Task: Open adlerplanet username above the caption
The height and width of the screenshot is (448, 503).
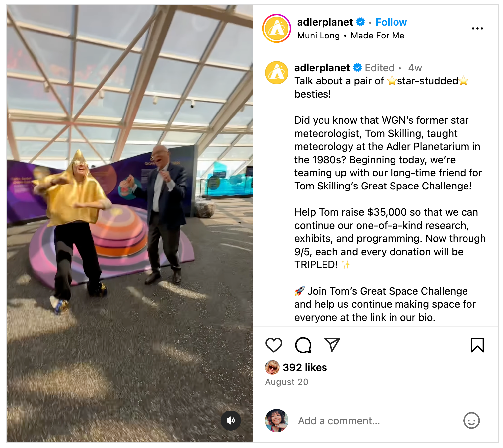Action: [322, 68]
